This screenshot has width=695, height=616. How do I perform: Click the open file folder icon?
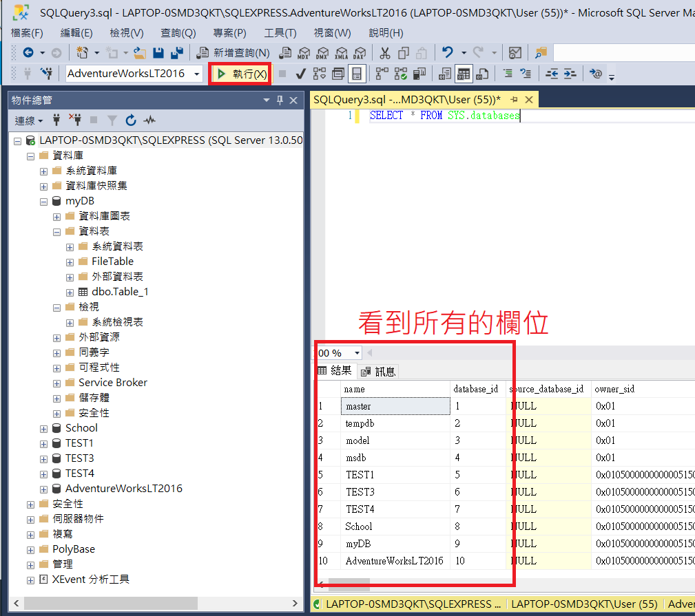click(x=140, y=53)
